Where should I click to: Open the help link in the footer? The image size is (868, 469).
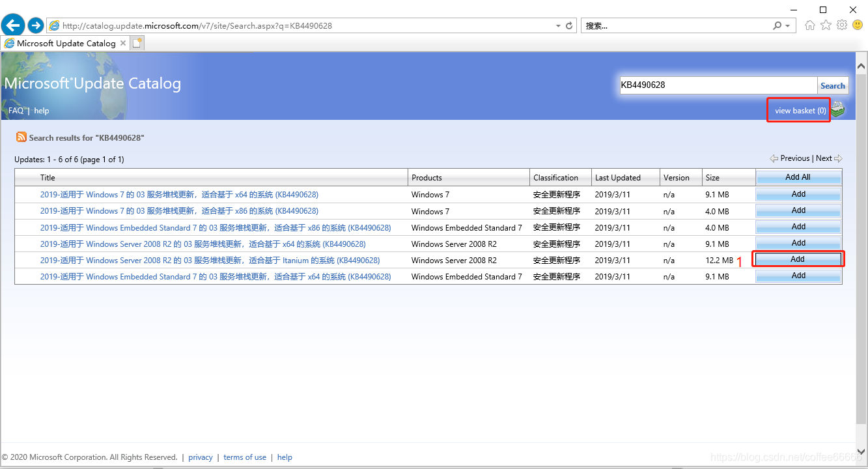(285, 457)
